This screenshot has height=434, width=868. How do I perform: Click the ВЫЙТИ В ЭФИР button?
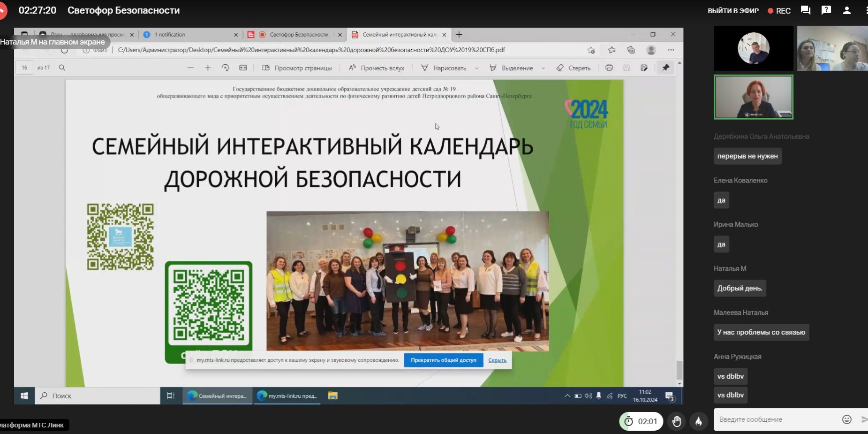[x=733, y=10]
